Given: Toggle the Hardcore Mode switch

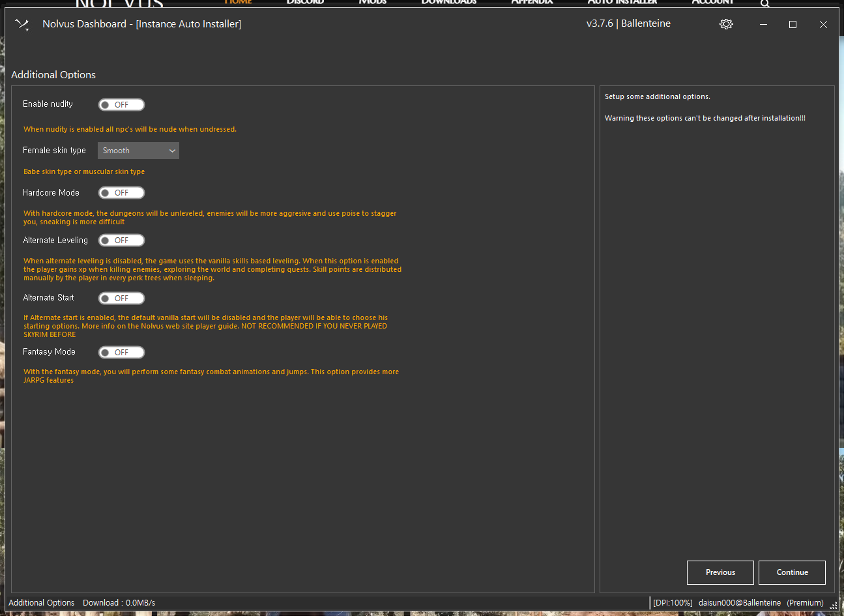Looking at the screenshot, I should click(x=121, y=193).
